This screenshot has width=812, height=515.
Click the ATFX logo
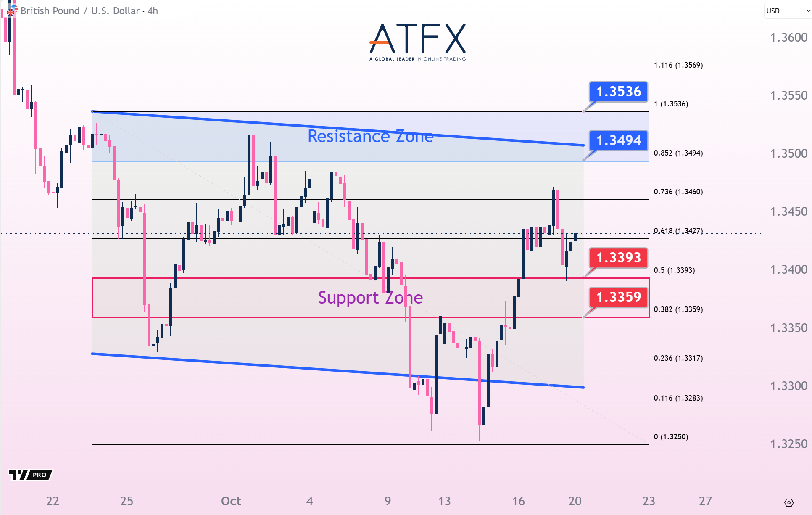[417, 42]
